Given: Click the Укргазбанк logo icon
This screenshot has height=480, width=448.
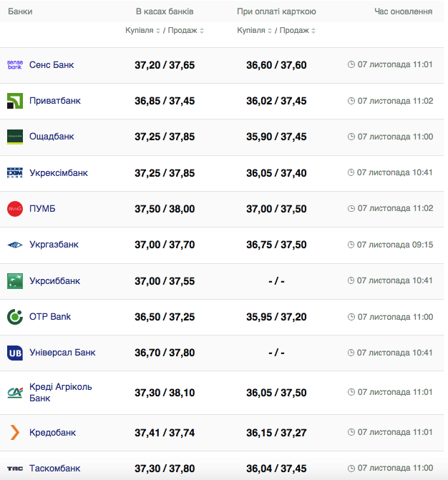Looking at the screenshot, I should (x=15, y=245).
